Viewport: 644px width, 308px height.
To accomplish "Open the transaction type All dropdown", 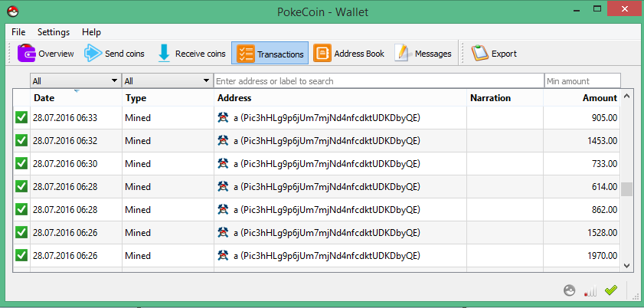I will coord(167,81).
